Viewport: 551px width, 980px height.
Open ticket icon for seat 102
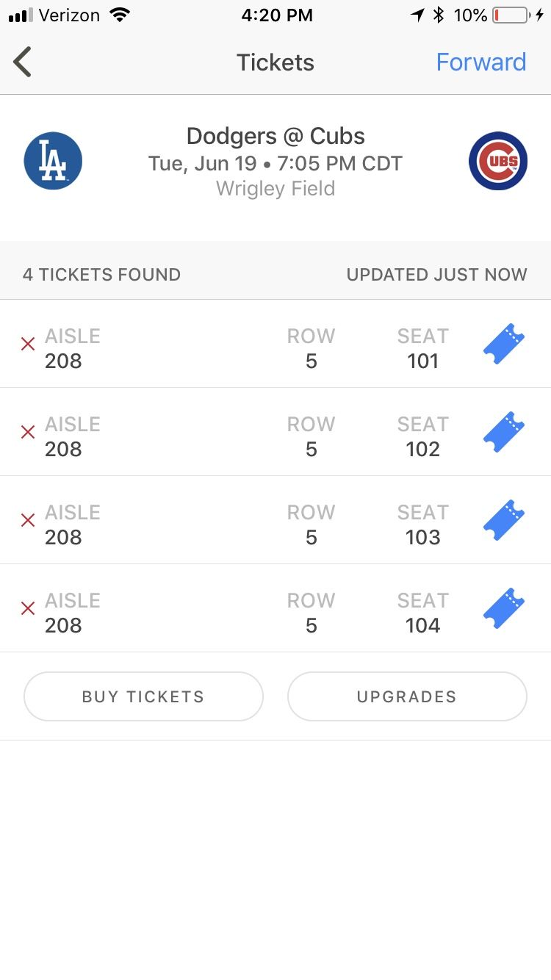[x=504, y=432]
